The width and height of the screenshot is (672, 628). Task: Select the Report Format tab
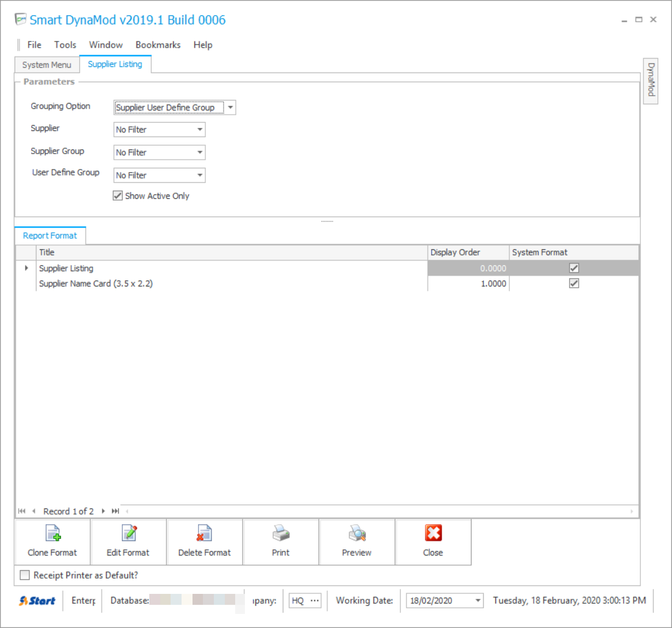coord(50,235)
